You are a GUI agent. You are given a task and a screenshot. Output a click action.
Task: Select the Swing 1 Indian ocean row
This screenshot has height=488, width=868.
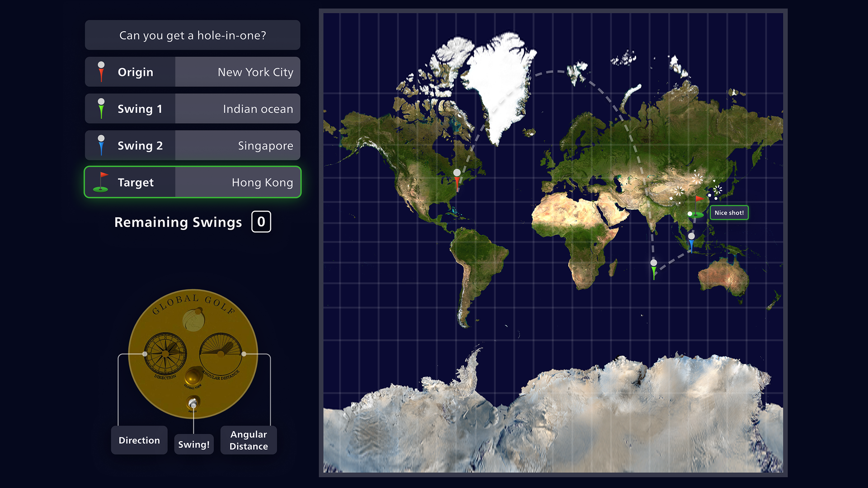coord(193,108)
